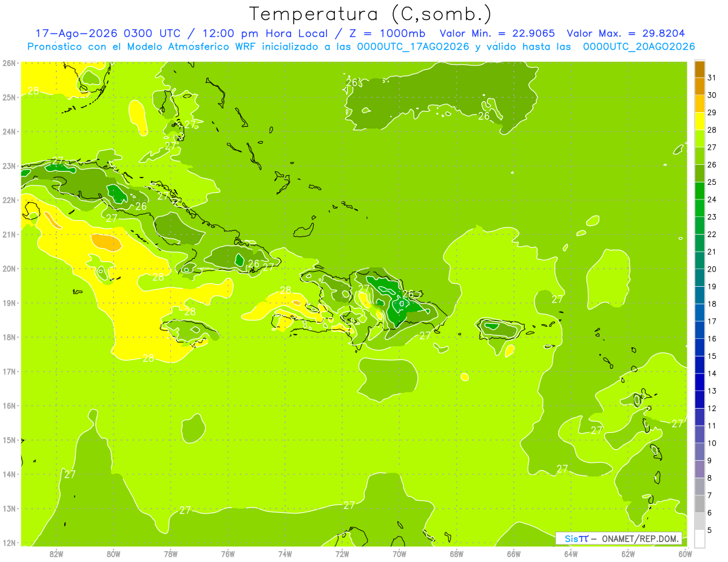Click the "20N" latitude axis label
This screenshot has height=562, width=728.
point(9,269)
